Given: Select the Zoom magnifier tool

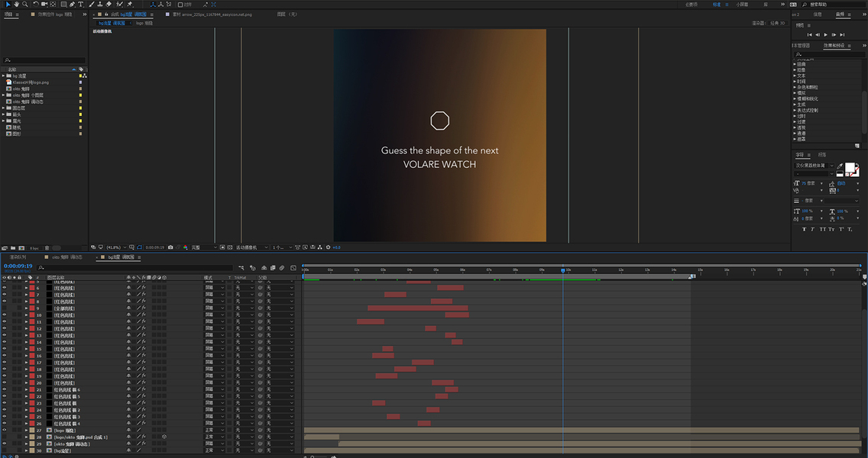Looking at the screenshot, I should click(x=25, y=5).
